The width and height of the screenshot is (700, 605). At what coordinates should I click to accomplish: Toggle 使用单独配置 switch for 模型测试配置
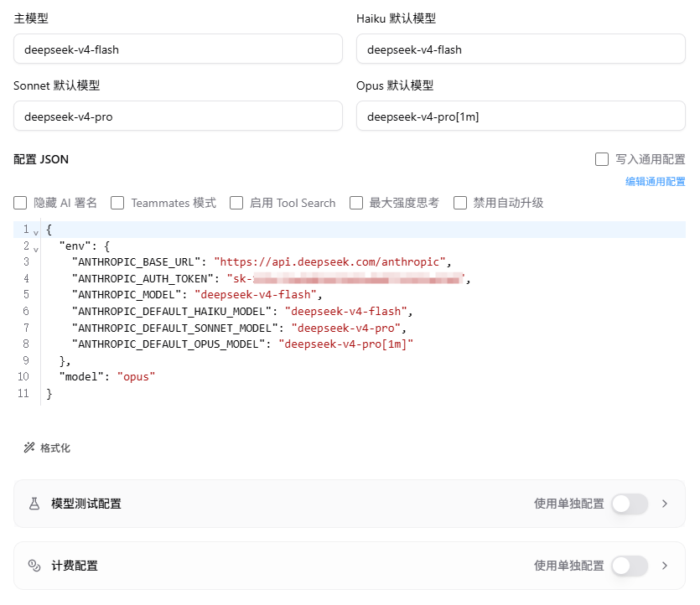click(x=630, y=504)
